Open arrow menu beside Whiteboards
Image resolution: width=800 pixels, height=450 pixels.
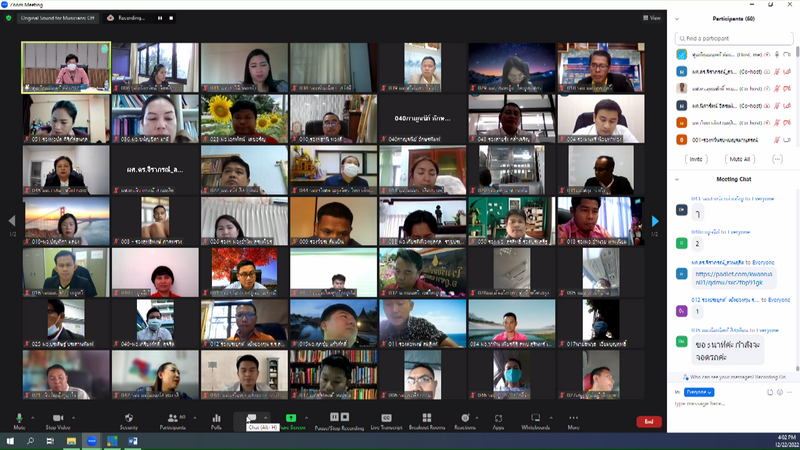pos(551,418)
